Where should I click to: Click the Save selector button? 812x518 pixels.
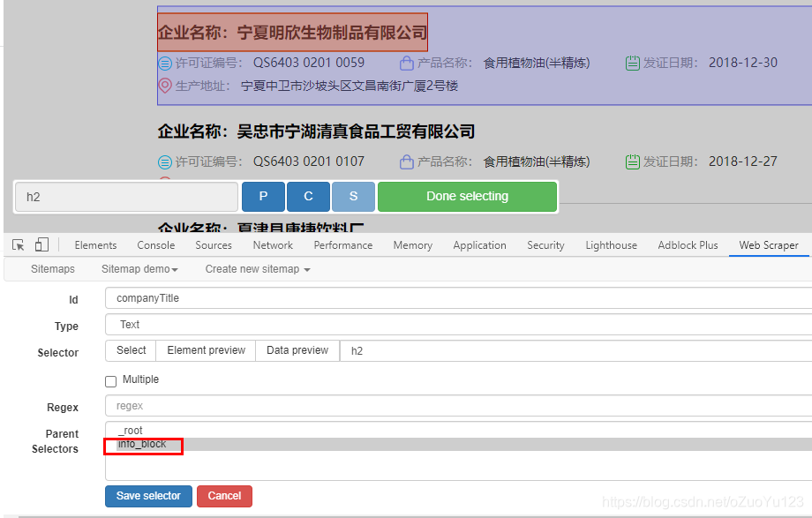point(148,496)
